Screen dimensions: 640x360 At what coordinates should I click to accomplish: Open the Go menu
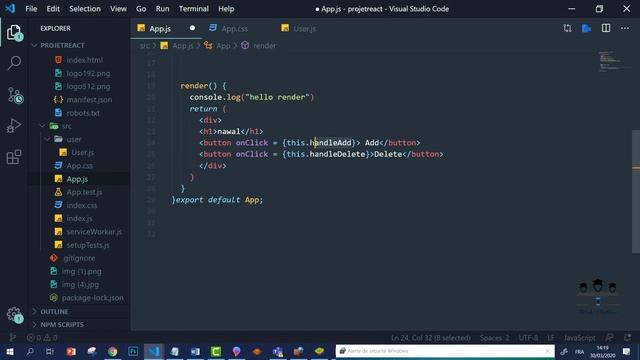pyautogui.click(x=141, y=9)
